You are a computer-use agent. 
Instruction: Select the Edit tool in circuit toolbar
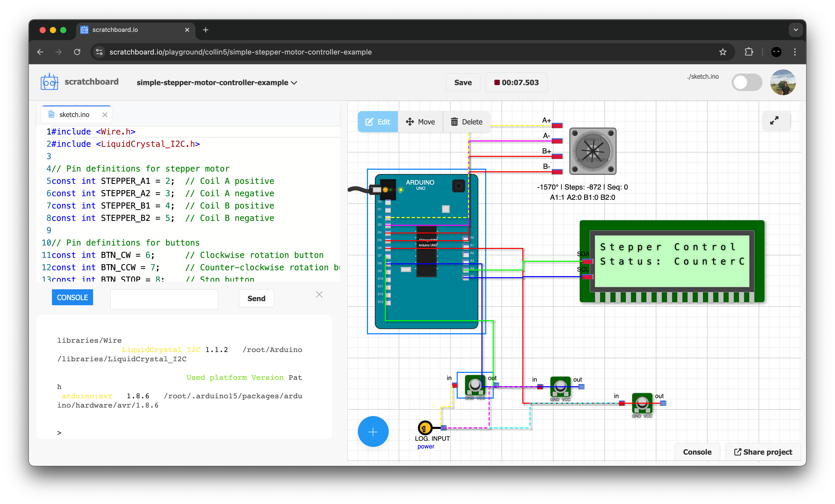(377, 122)
